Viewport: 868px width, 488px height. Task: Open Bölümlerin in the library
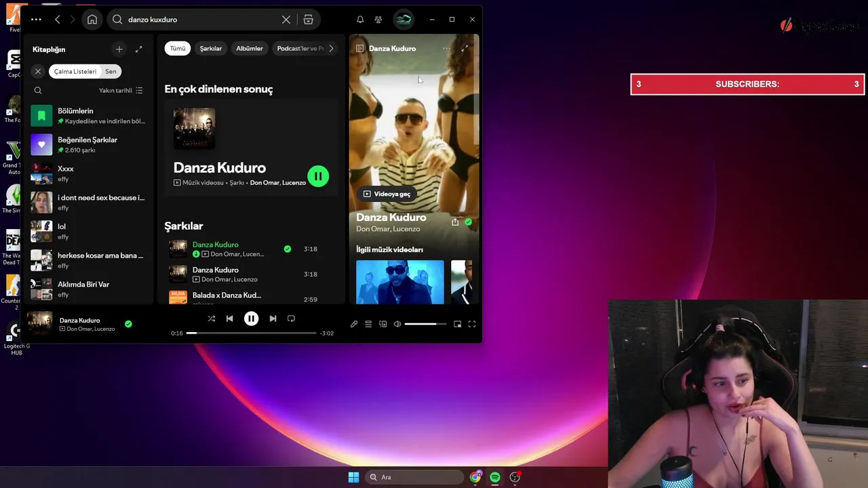coord(89,116)
